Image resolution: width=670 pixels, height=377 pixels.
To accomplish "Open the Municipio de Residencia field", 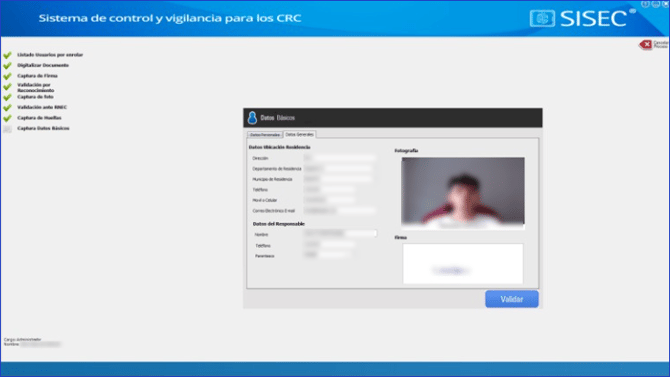I will click(x=338, y=179).
